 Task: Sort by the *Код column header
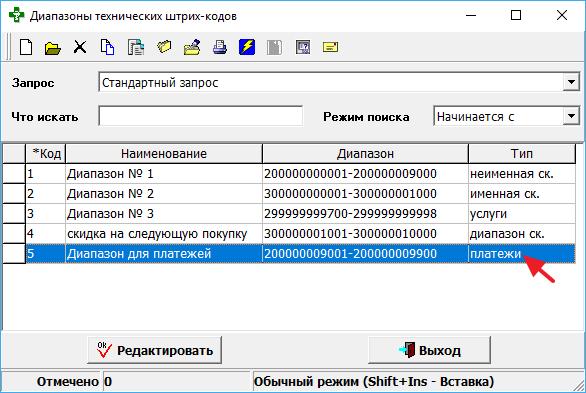46,154
